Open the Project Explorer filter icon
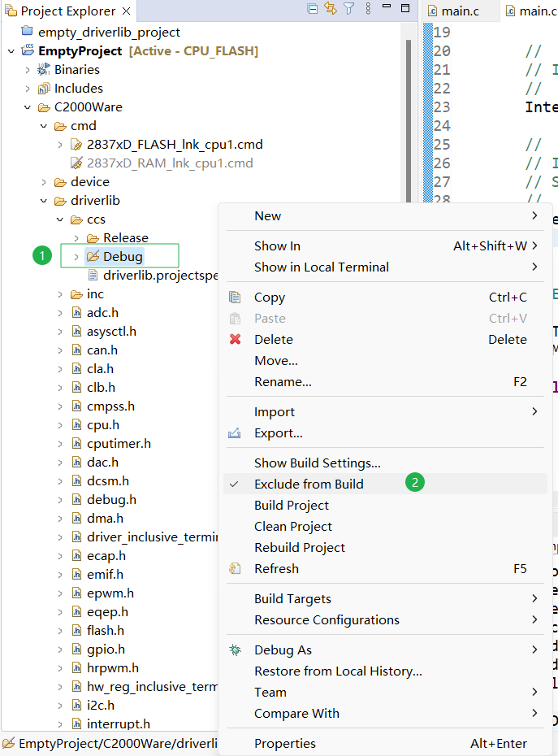Viewport: 558px width, 756px height. pos(349,9)
